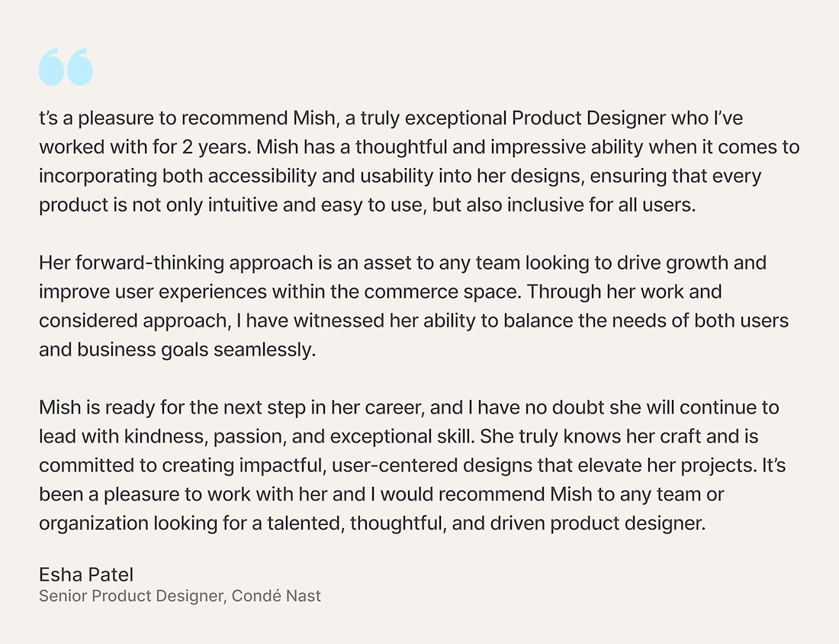Click the words business goals seamlessly
839x644 pixels.
[196, 349]
